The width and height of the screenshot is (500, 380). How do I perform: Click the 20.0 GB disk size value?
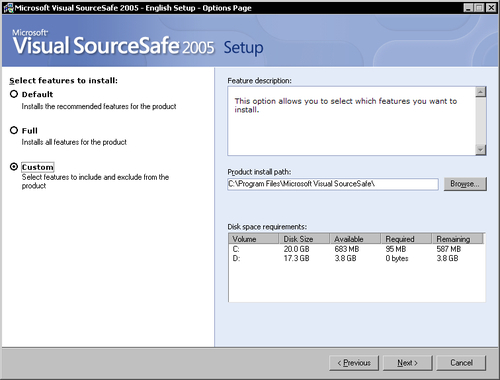pyautogui.click(x=296, y=249)
